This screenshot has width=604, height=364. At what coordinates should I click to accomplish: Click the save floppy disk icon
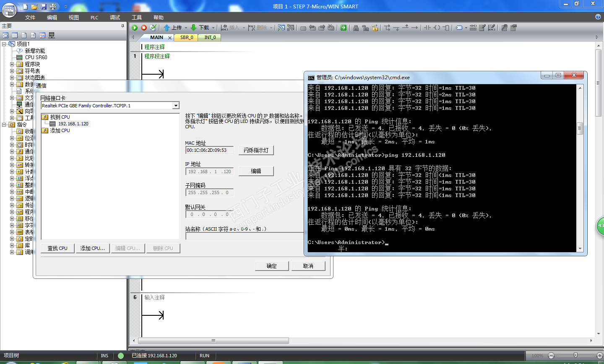tap(44, 7)
